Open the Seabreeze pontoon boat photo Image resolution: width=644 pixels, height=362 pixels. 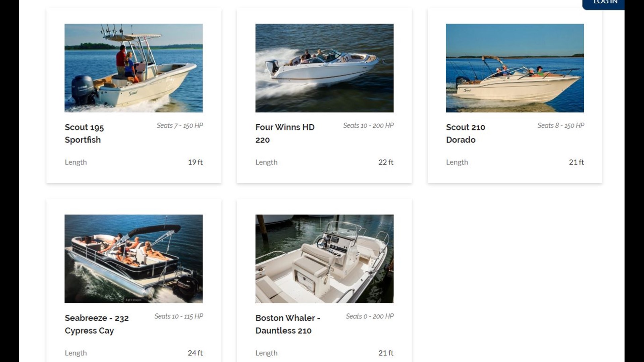coord(133,259)
